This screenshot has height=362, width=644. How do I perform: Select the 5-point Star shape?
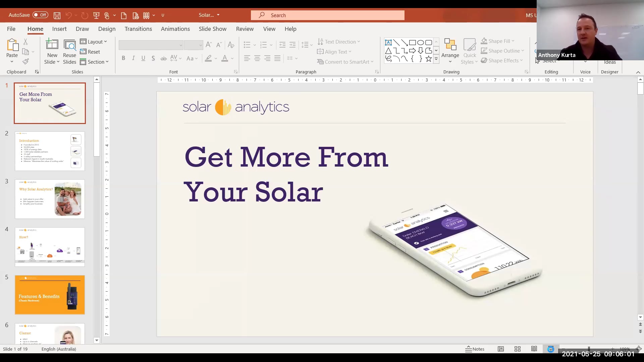click(x=428, y=59)
